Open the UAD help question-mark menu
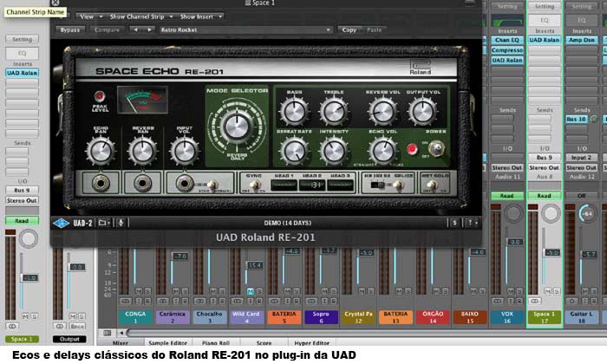 coord(472,223)
